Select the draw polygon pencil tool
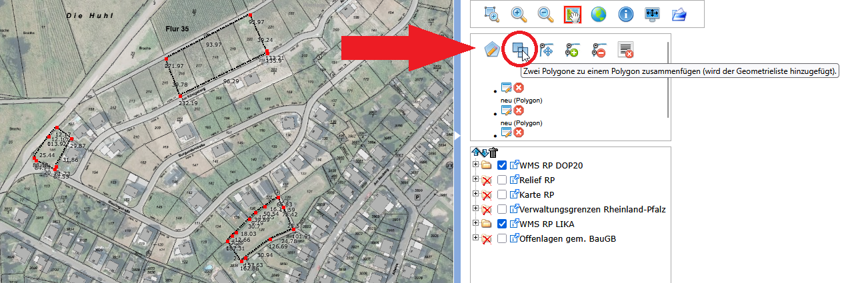The width and height of the screenshot is (868, 283). coord(492,49)
